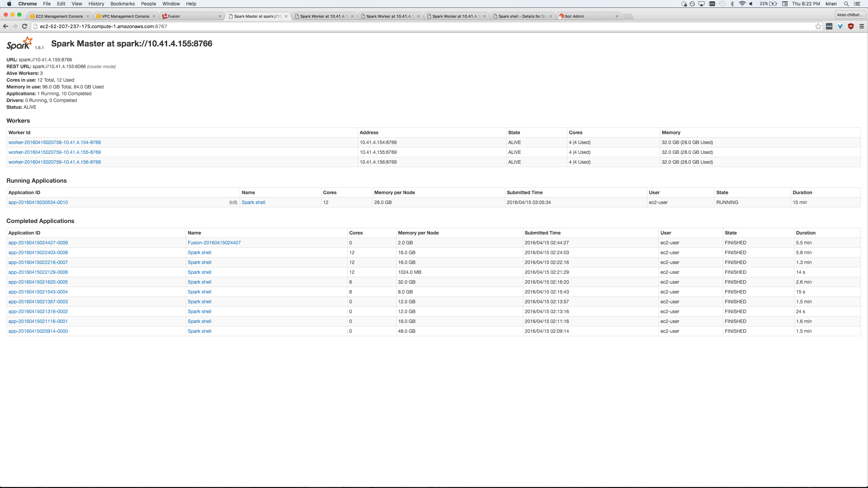
Task: Open running app-20160415030534-0010
Action: (38, 202)
